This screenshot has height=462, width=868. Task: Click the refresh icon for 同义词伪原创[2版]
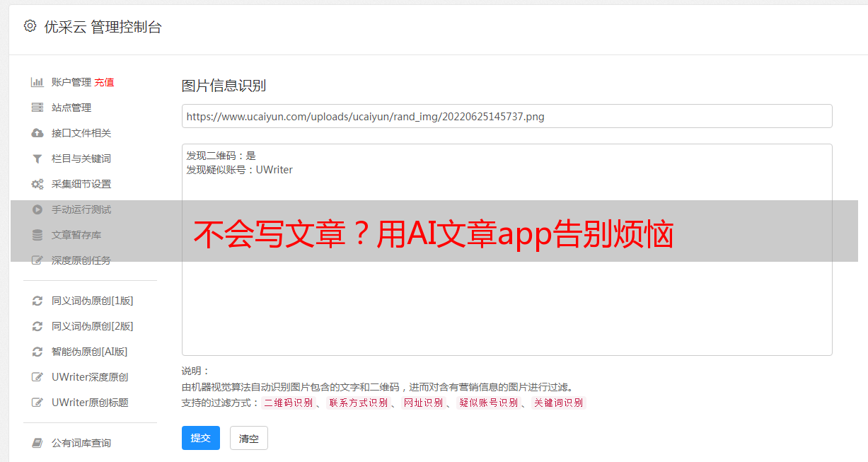pyautogui.click(x=37, y=326)
